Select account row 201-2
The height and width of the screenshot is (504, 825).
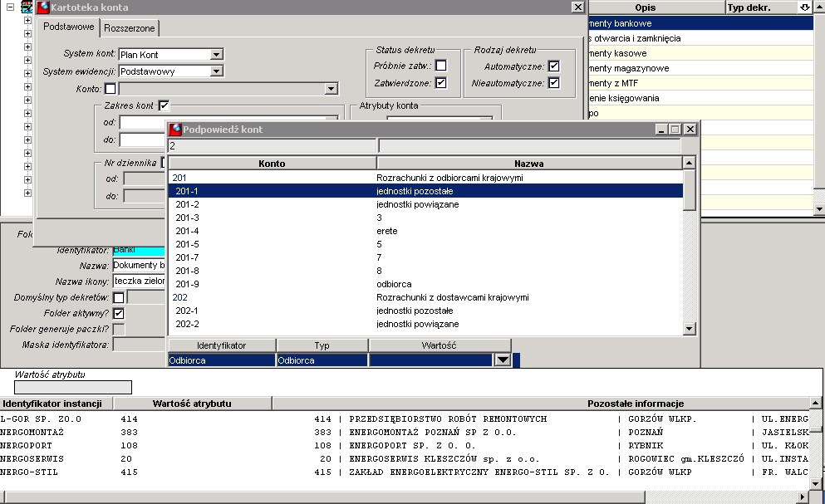tap(425, 204)
